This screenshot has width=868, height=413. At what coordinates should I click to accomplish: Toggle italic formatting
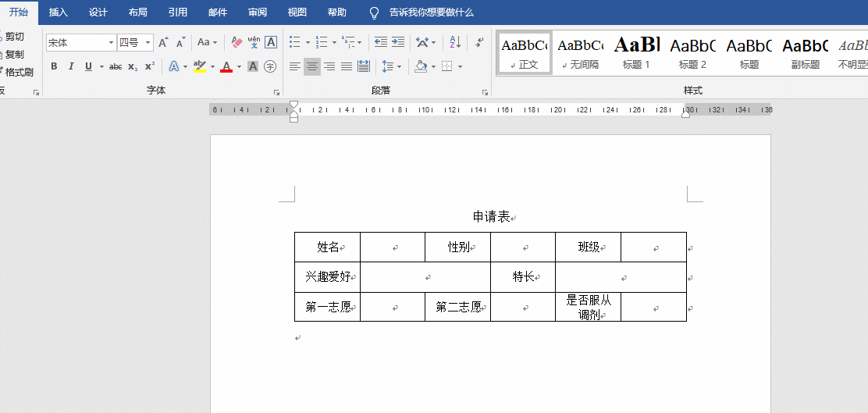coord(71,66)
